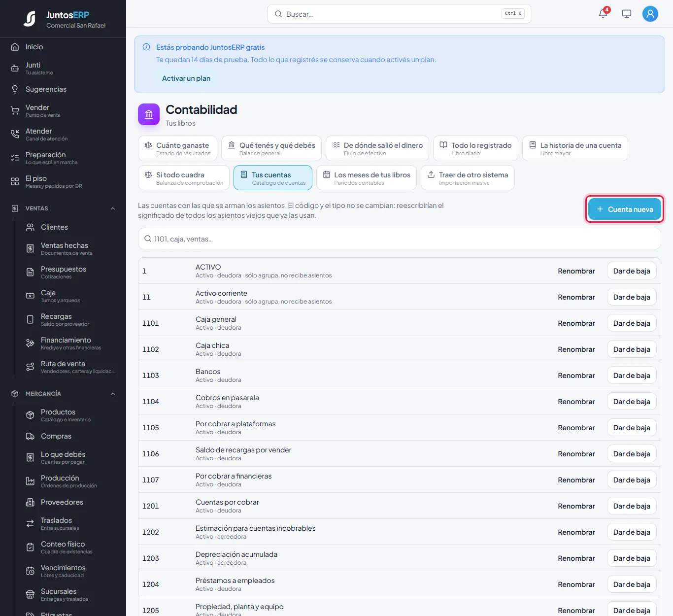Click Renombrar for Cuentas por cobrar
673x616 pixels.
click(576, 506)
